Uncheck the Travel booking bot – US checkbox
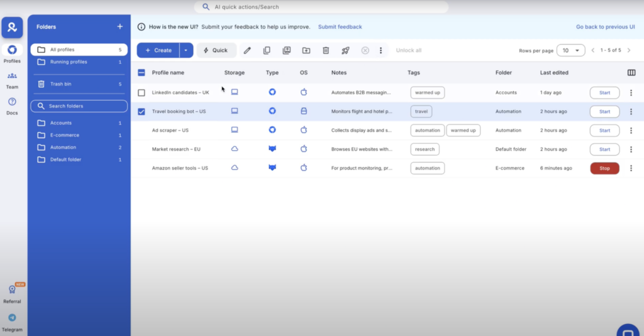This screenshot has height=336, width=644. [142, 112]
